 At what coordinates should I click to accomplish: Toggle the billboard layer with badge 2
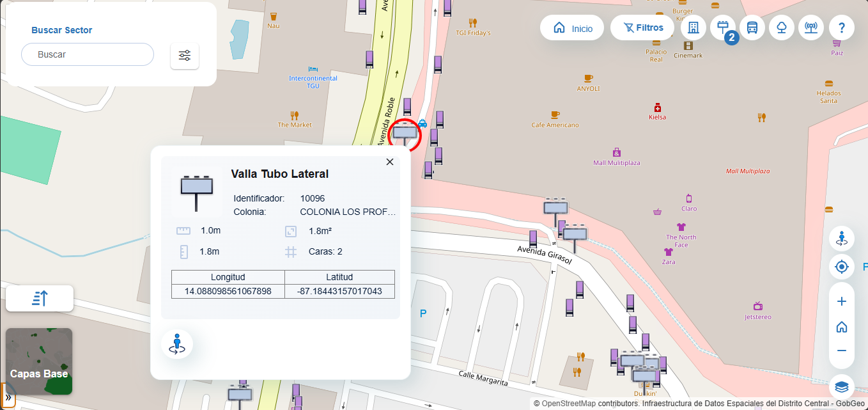pos(723,28)
